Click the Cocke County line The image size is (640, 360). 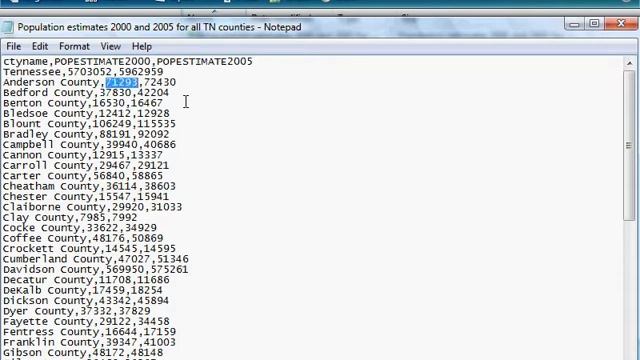tap(80, 228)
